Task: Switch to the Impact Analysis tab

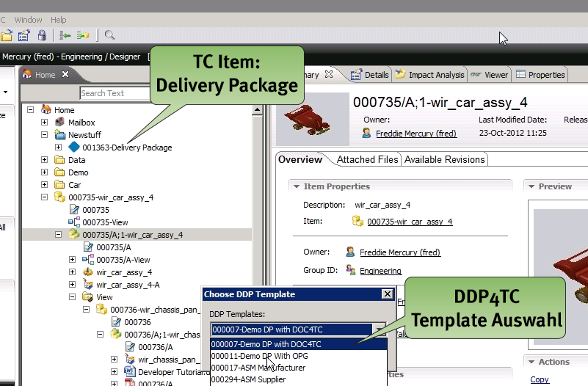Action: pyautogui.click(x=429, y=75)
